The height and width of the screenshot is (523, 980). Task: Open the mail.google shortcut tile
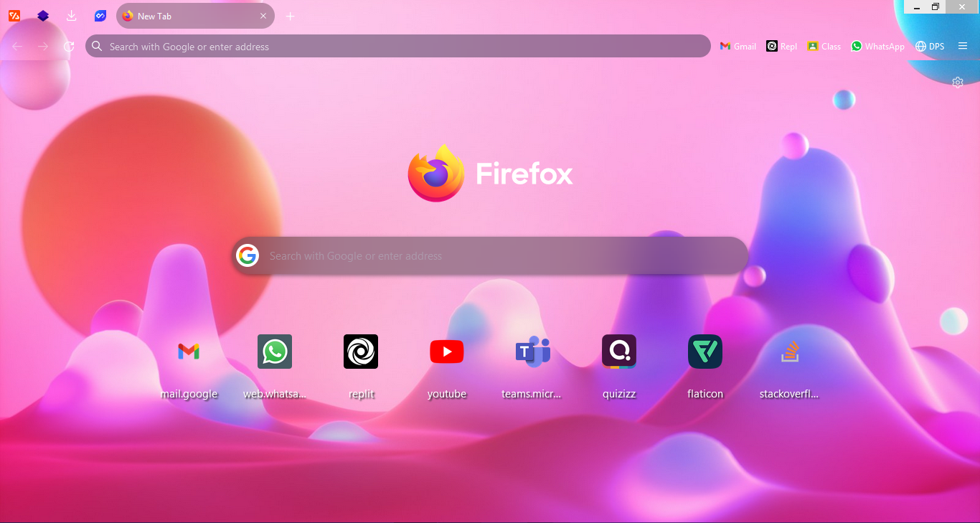(x=189, y=352)
